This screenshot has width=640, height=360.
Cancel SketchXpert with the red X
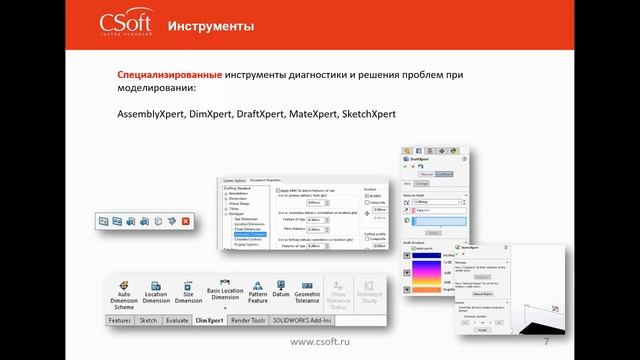[463, 254]
